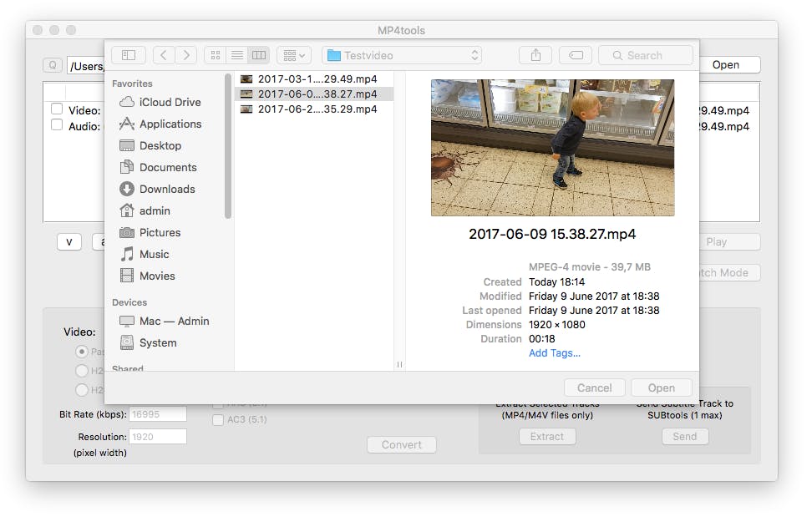The height and width of the screenshot is (527, 812).
Task: Toggle the sidebar view icon
Action: (129, 55)
